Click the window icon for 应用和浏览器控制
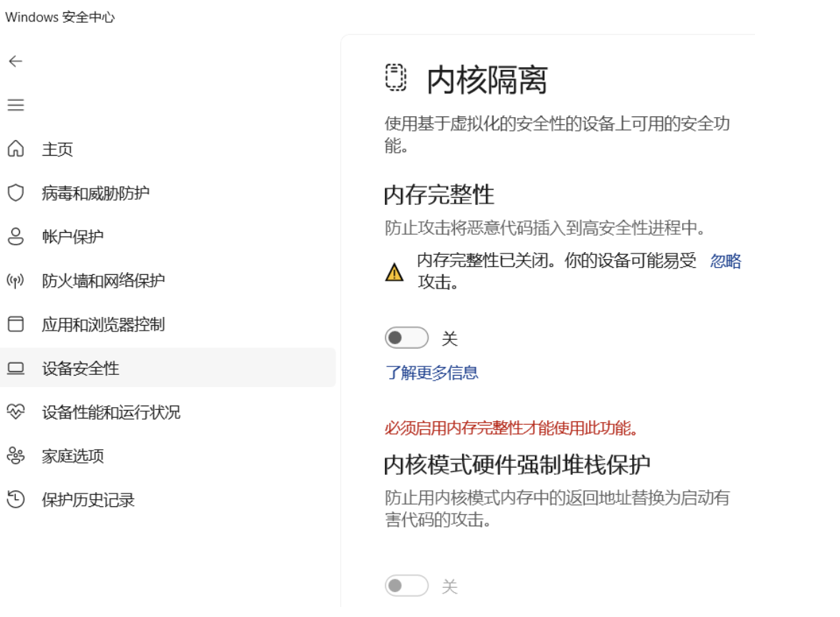Screen dimensions: 840x617 pos(16,324)
